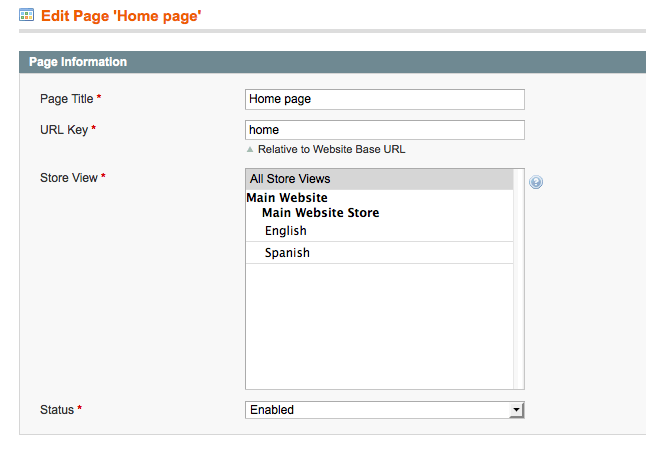This screenshot has height=462, width=646.
Task: Click the Status label
Action: click(57, 410)
